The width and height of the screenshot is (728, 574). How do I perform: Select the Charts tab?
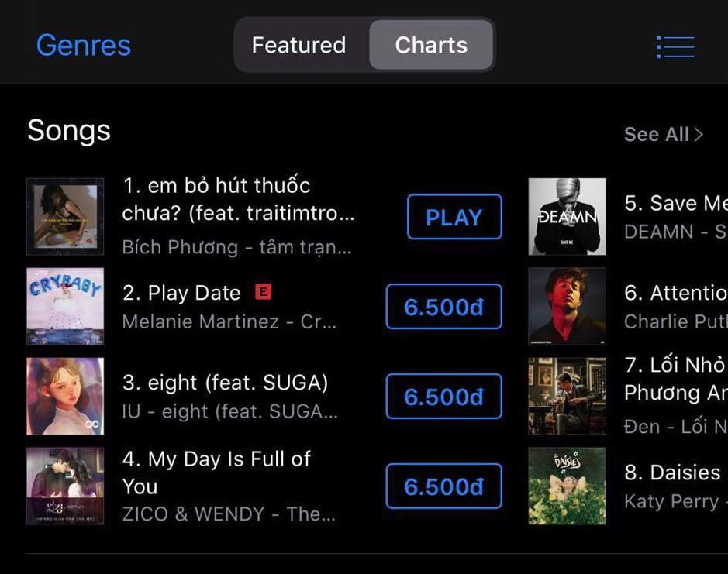tap(431, 45)
